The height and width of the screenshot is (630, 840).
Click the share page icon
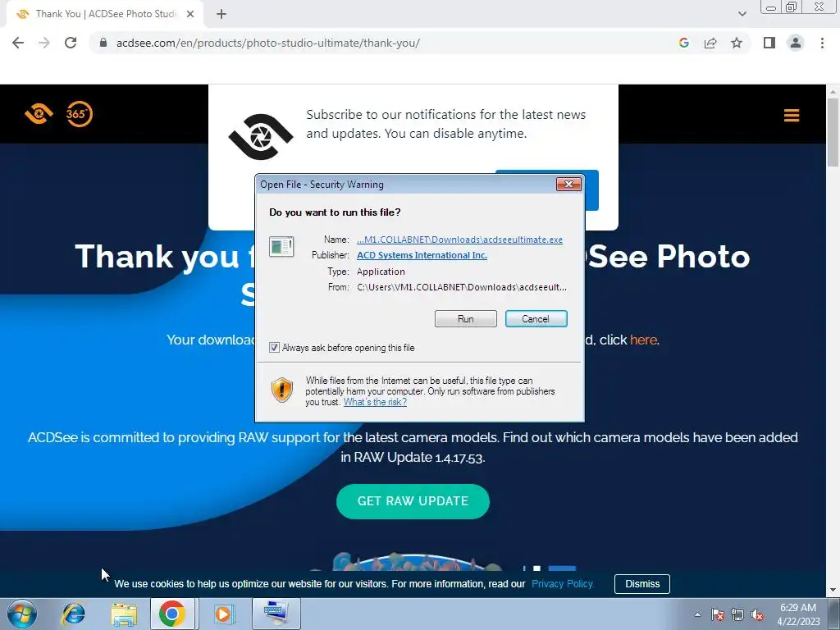(x=710, y=43)
